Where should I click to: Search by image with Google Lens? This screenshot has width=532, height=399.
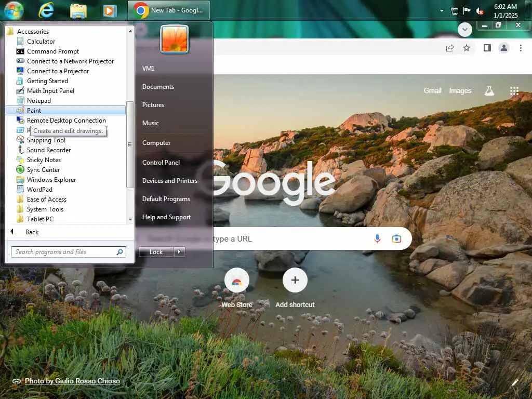(x=396, y=239)
